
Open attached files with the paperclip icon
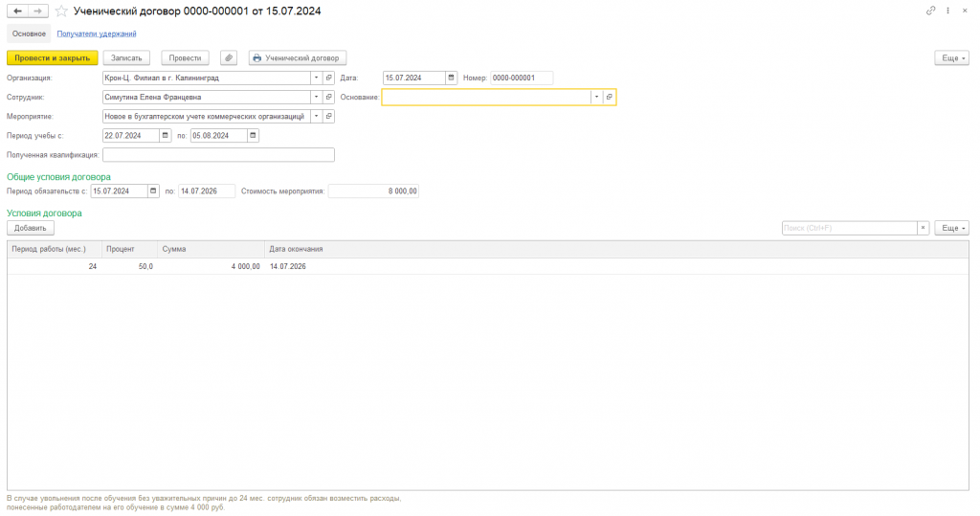coord(229,58)
